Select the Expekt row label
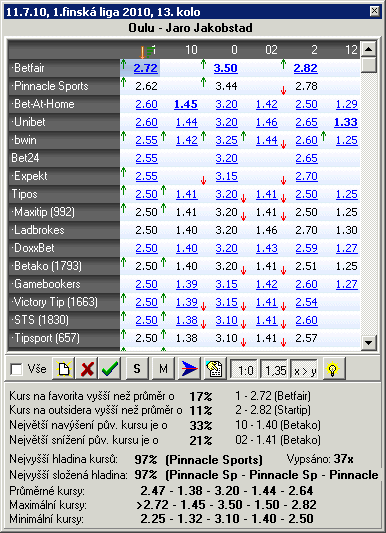 click(x=64, y=176)
